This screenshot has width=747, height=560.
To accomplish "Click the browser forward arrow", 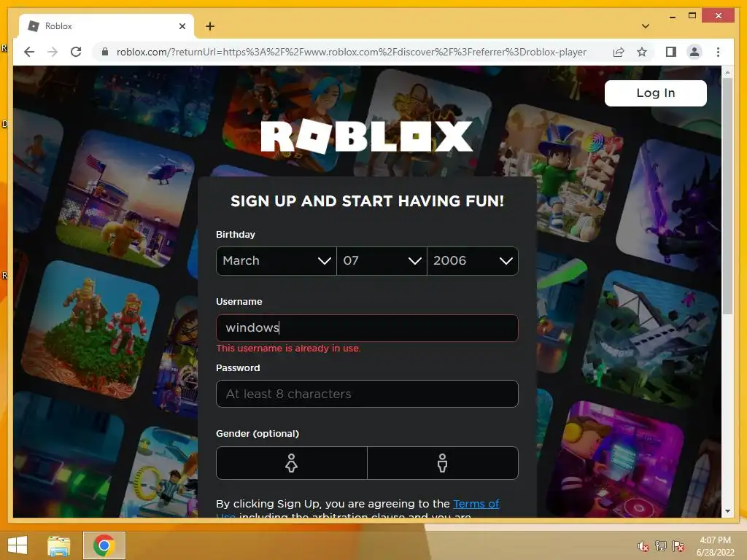I will click(53, 52).
